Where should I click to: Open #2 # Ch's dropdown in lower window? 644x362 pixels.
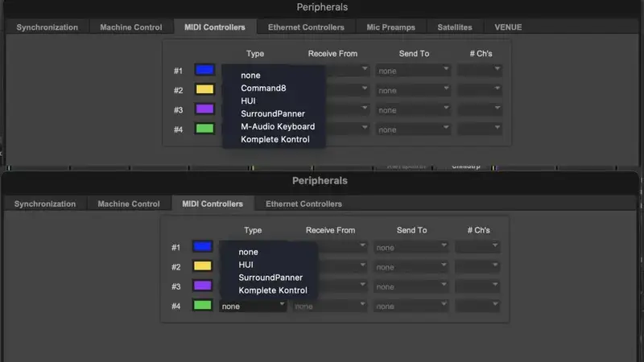[477, 267]
